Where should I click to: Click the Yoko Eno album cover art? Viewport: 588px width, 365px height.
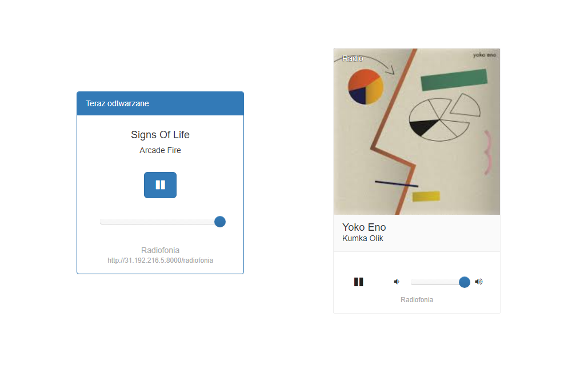click(417, 131)
